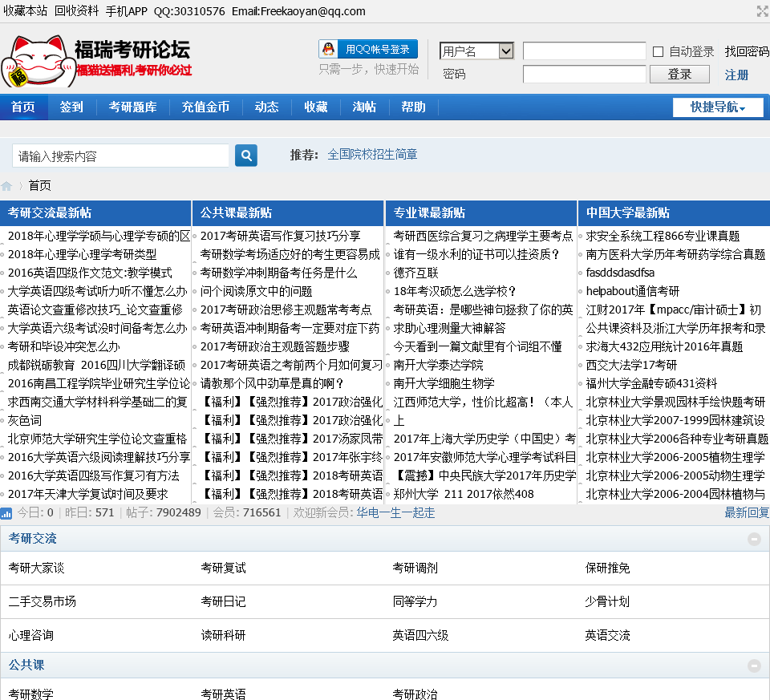
Task: Click the password input field
Action: coord(584,75)
